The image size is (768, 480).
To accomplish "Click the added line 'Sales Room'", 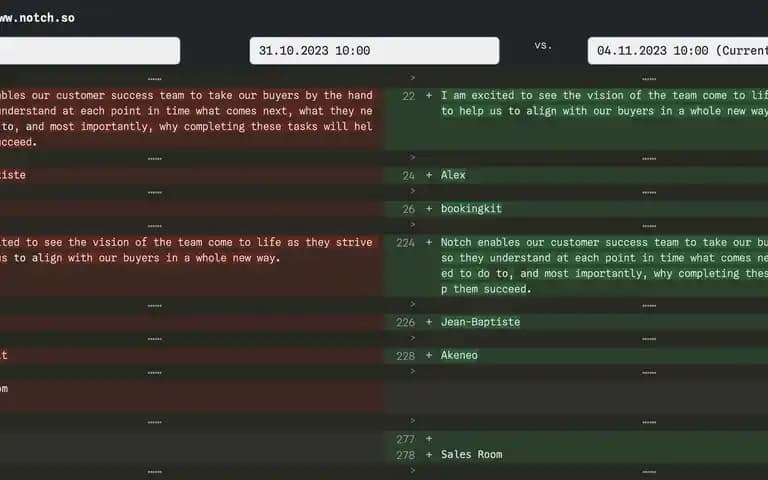I will click(471, 455).
